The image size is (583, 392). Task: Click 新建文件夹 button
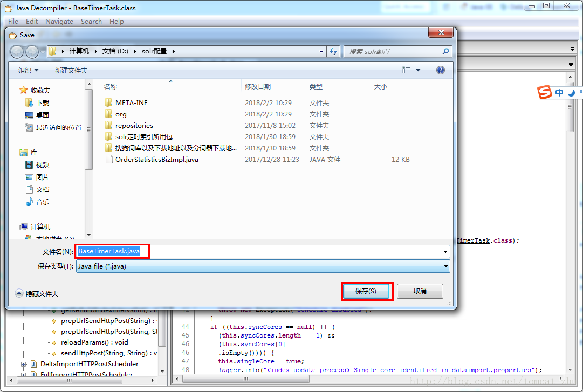pyautogui.click(x=71, y=71)
